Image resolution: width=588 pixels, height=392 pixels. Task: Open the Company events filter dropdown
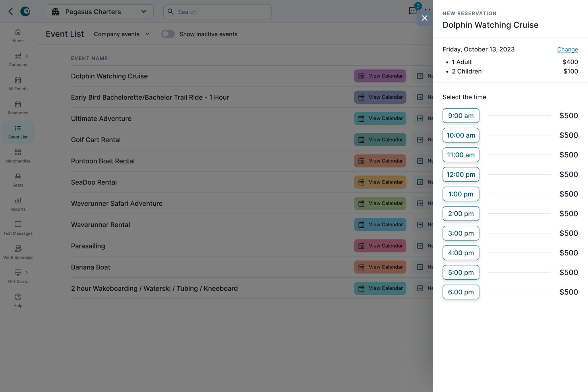tap(121, 34)
